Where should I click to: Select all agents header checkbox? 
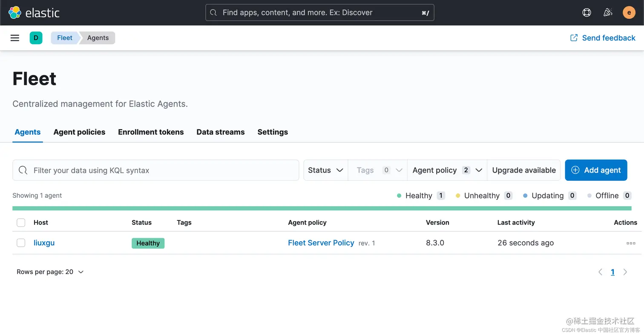point(21,222)
